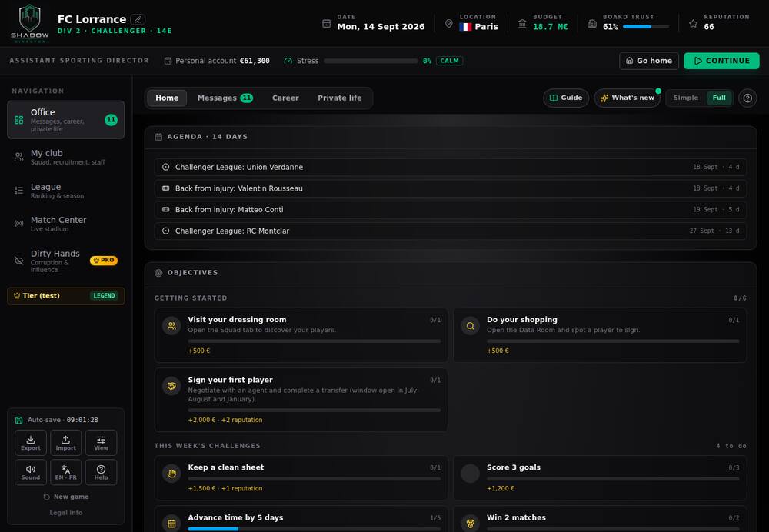Image resolution: width=769 pixels, height=532 pixels.
Task: Click the edit pencil icon next to FC Lorrance
Action: pos(138,20)
